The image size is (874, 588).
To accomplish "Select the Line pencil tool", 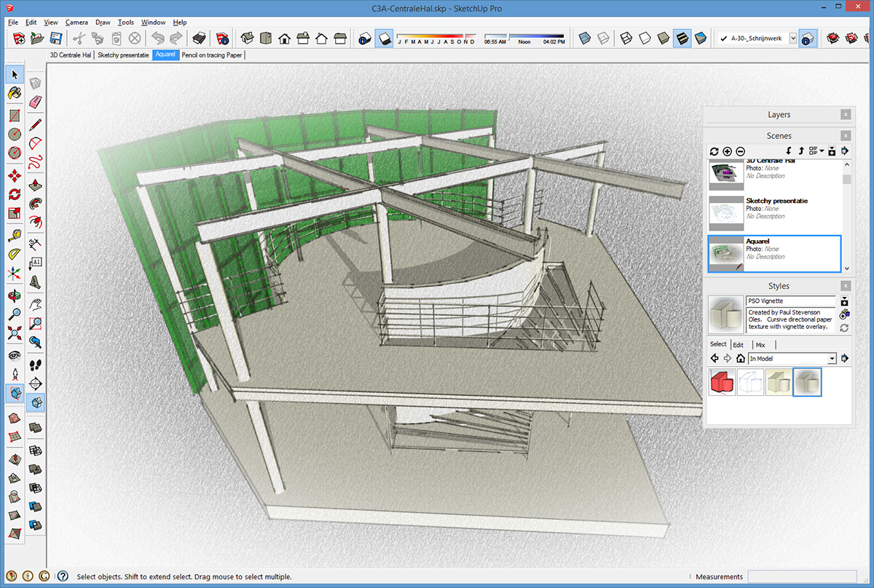I will coord(35,125).
